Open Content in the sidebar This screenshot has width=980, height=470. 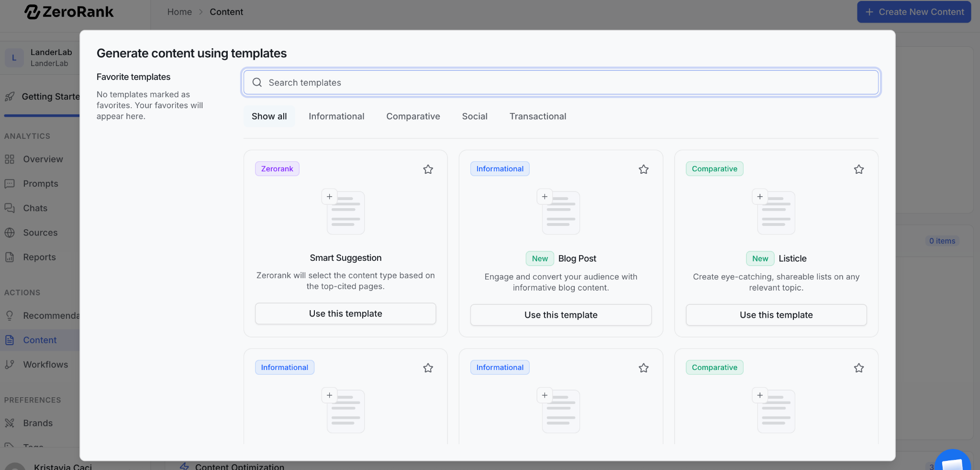click(40, 340)
